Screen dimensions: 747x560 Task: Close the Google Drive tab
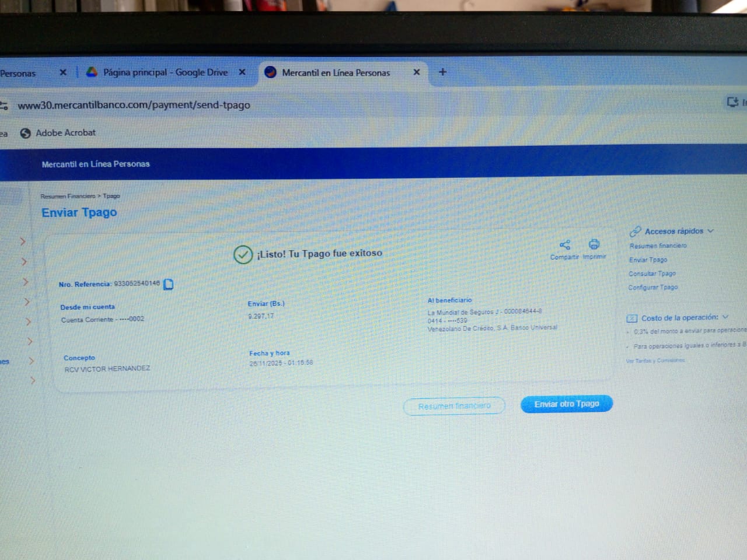click(x=242, y=72)
